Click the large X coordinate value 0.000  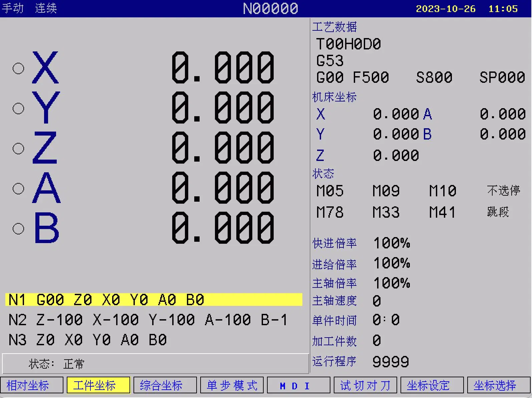click(x=223, y=67)
